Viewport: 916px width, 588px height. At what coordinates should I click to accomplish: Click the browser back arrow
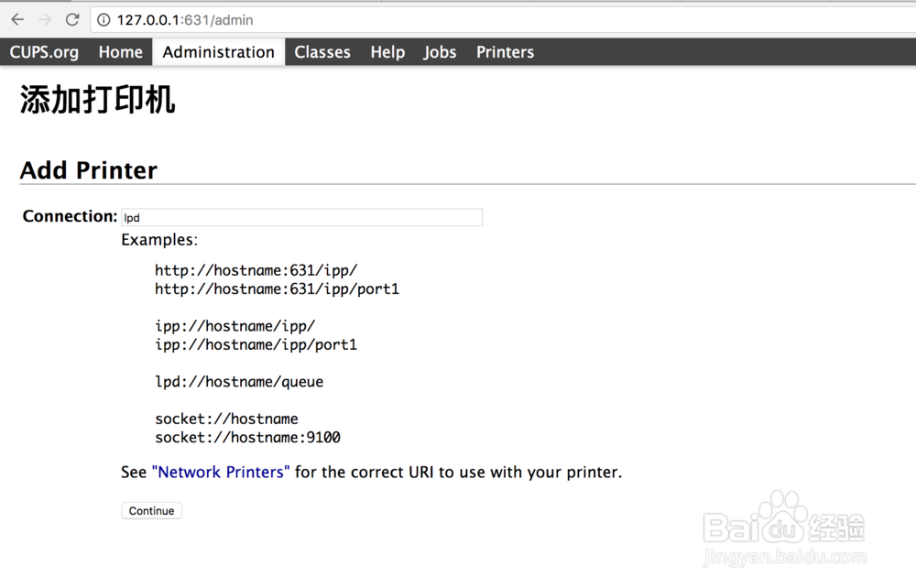click(17, 19)
